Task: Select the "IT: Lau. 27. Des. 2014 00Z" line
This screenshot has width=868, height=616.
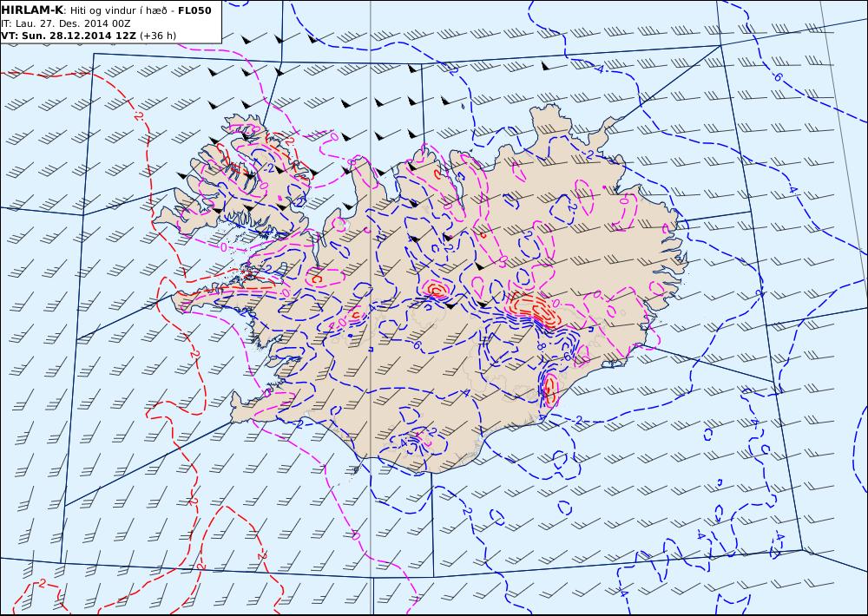Action: (x=66, y=23)
